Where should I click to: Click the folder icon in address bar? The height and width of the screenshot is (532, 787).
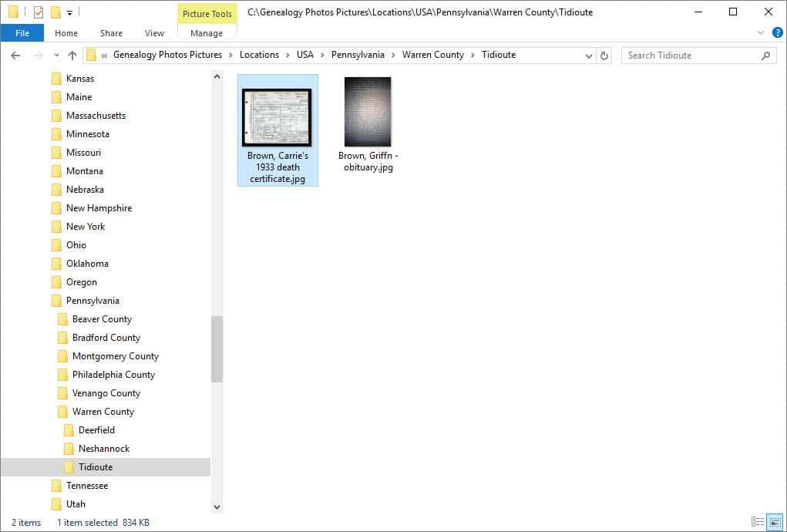pyautogui.click(x=91, y=56)
